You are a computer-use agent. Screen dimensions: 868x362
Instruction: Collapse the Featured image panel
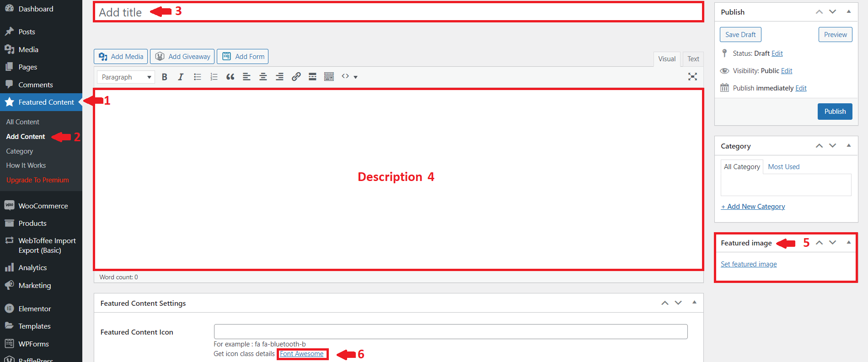(849, 243)
